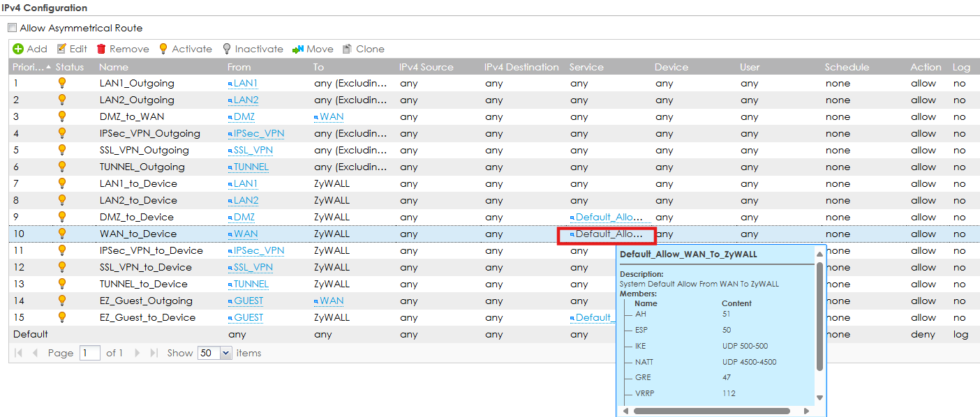
Task: Open WAN destination link in DMZ_to_WAN row
Action: click(329, 116)
